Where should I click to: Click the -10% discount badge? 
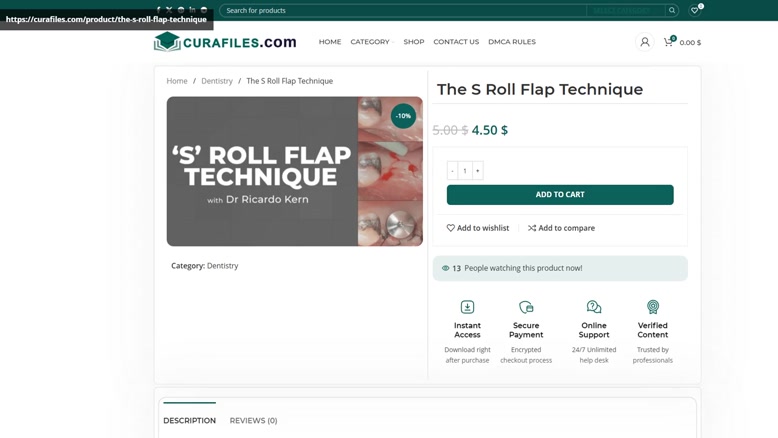[403, 116]
